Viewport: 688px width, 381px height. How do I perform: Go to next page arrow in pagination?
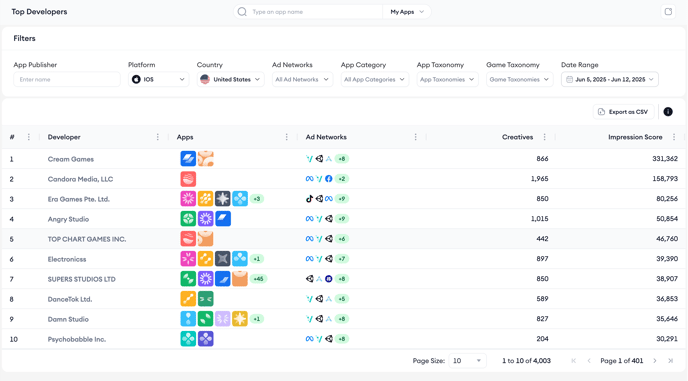click(655, 361)
